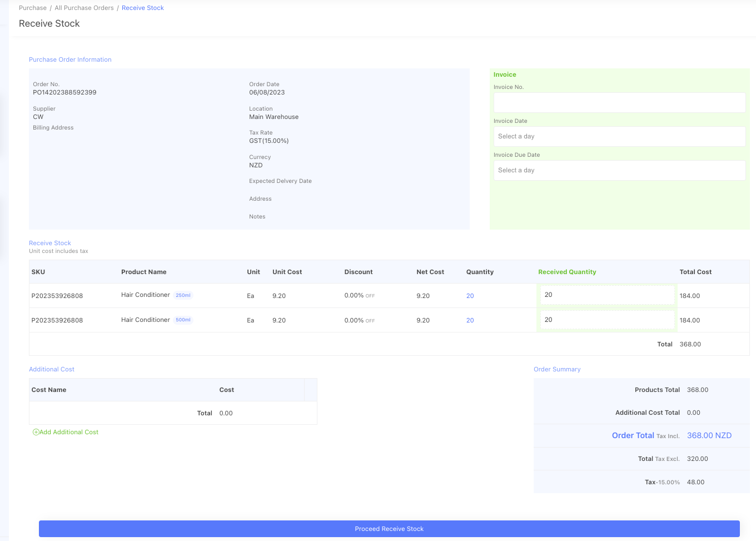Image resolution: width=756 pixels, height=541 pixels.
Task: Click the Received Quantity column header
Action: tap(566, 272)
